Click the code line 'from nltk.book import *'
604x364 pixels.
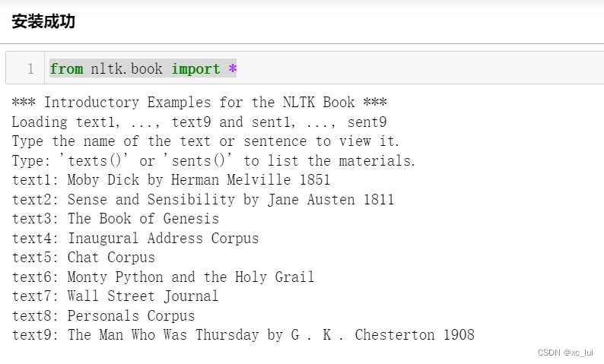(x=143, y=69)
